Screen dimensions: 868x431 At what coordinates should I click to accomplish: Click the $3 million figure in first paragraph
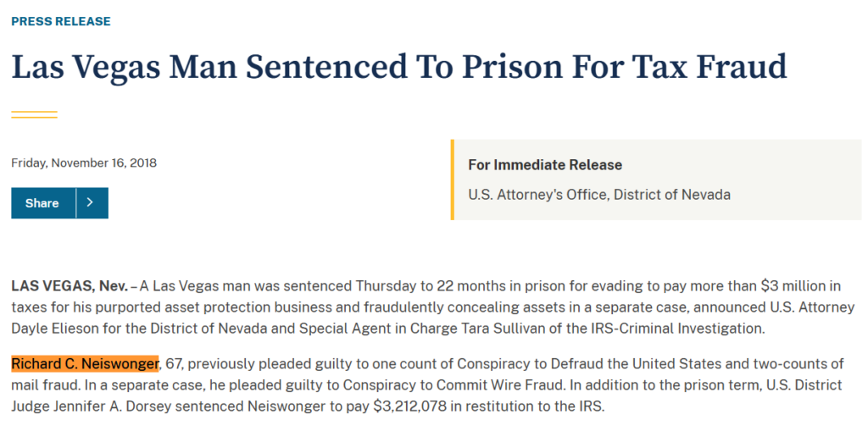point(794,286)
